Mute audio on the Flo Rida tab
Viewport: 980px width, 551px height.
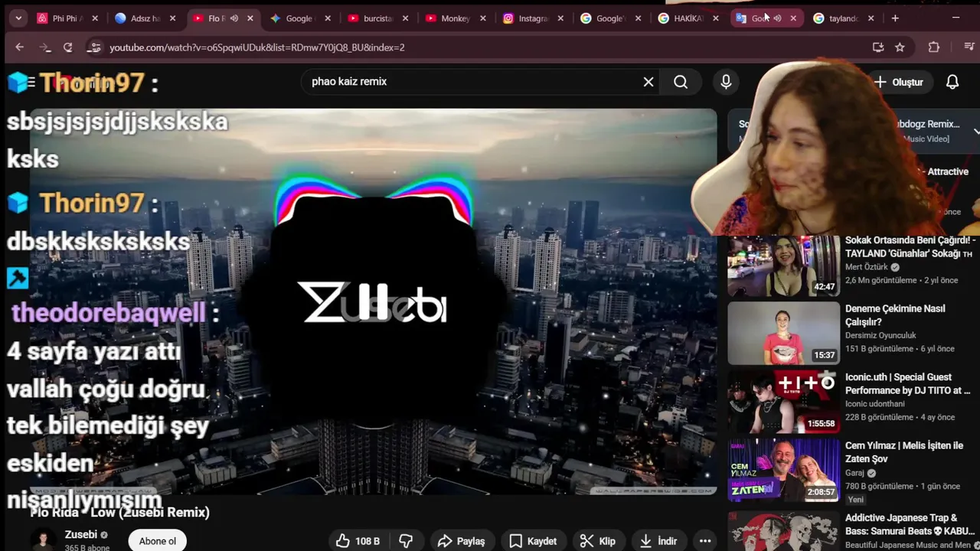pyautogui.click(x=234, y=18)
